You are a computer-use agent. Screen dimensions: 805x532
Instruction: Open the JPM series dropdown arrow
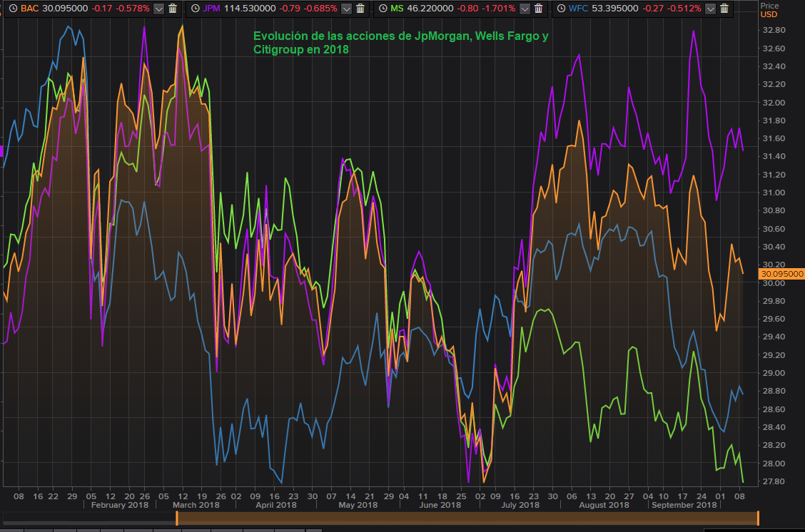point(347,9)
